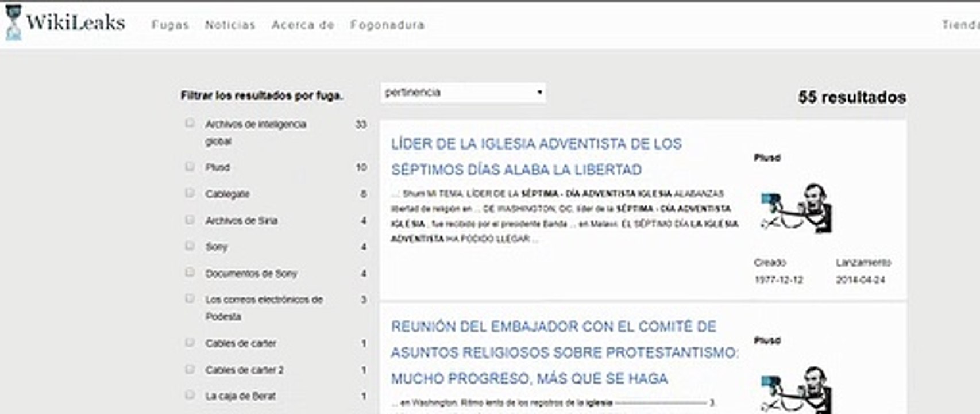The width and height of the screenshot is (980, 414).
Task: Click the WikiLeaks wordmark text
Action: click(75, 22)
